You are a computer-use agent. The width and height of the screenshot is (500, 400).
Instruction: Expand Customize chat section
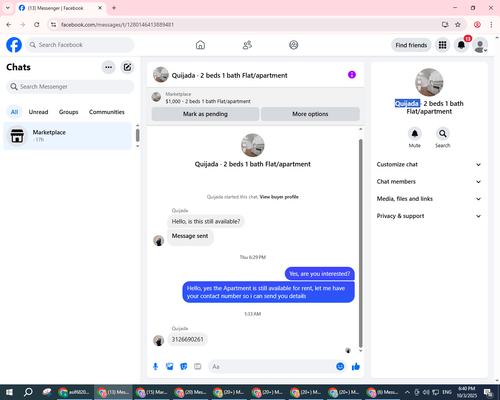[x=429, y=165]
